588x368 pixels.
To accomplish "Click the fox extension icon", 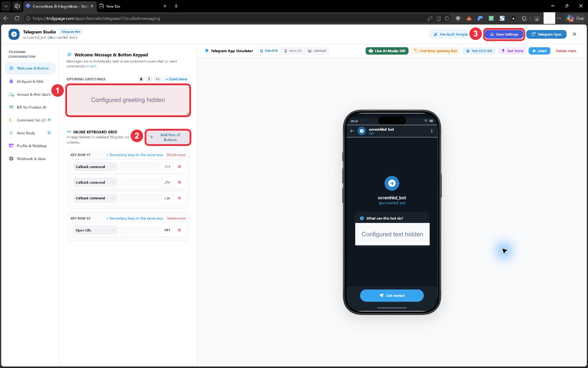I will tap(469, 18).
